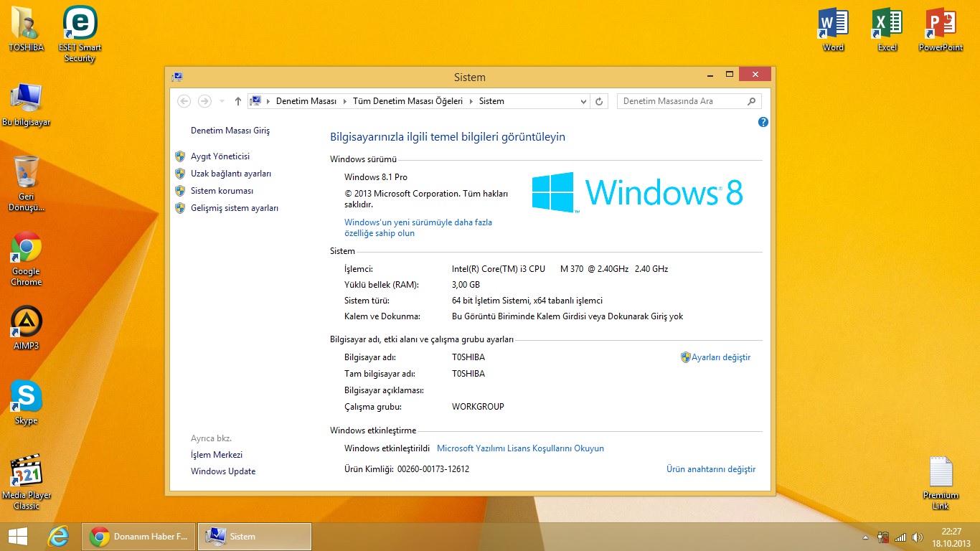Screen dimensions: 980x551
Task: Open Geri Dönüşüm recycle bin icon
Action: [26, 183]
